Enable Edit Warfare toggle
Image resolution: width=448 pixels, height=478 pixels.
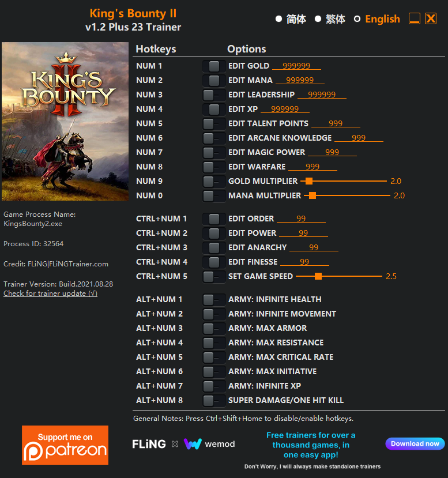214,167
